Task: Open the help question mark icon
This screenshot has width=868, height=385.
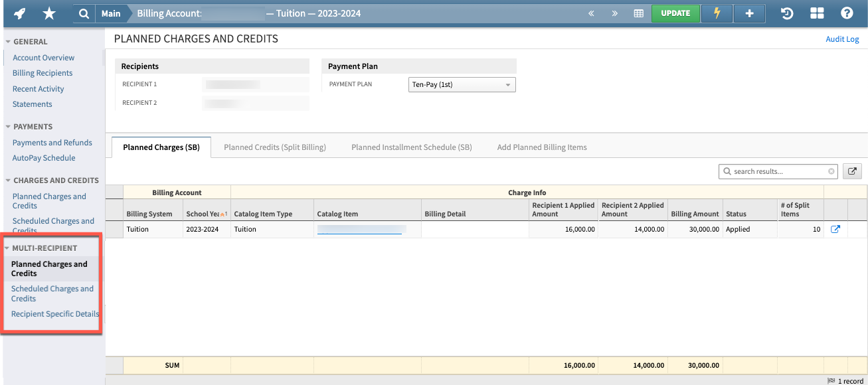Action: tap(847, 13)
